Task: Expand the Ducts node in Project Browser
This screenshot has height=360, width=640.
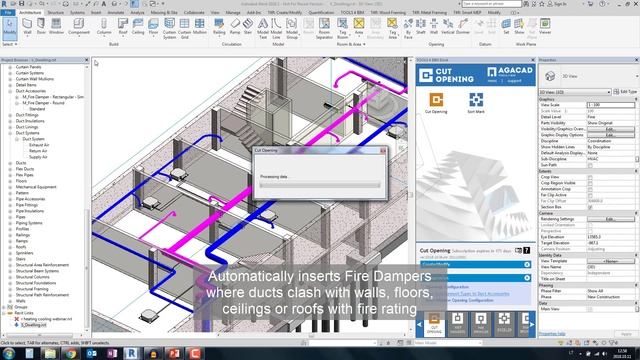Action: tap(10, 163)
